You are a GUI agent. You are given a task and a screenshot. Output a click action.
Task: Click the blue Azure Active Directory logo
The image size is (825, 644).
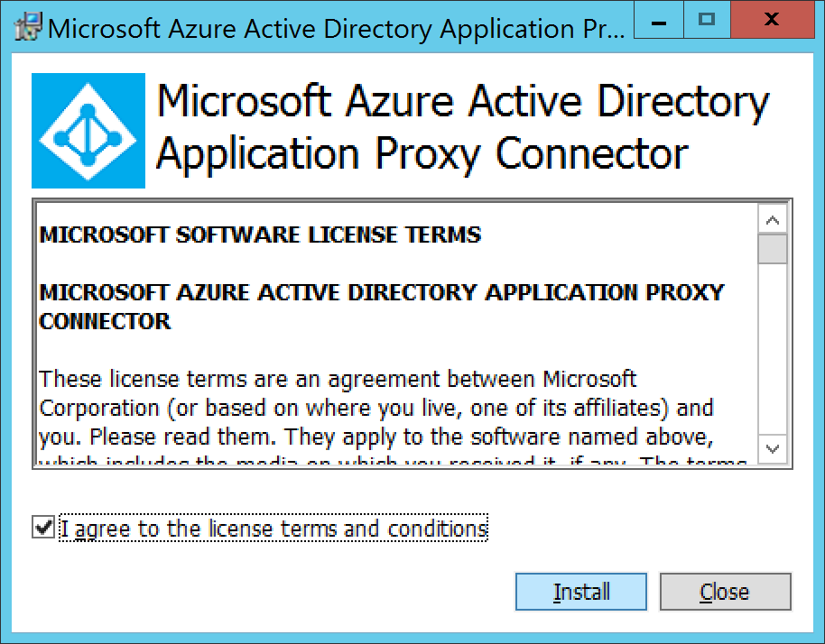click(88, 131)
